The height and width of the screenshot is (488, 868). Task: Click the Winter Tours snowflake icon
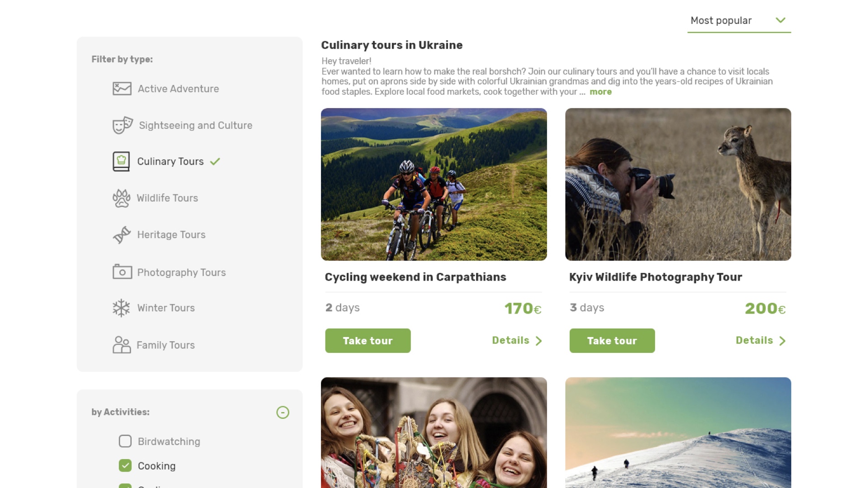pos(121,308)
